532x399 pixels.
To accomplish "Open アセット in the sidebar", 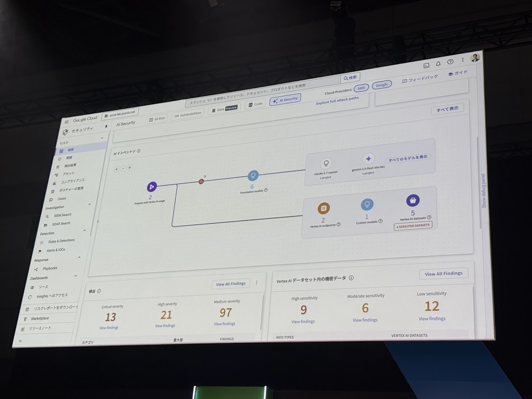I will tap(69, 173).
